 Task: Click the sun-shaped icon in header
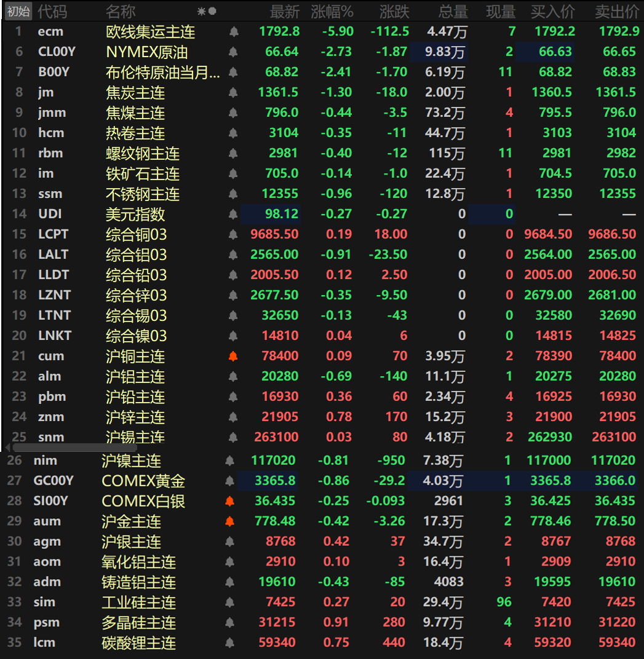pyautogui.click(x=201, y=12)
